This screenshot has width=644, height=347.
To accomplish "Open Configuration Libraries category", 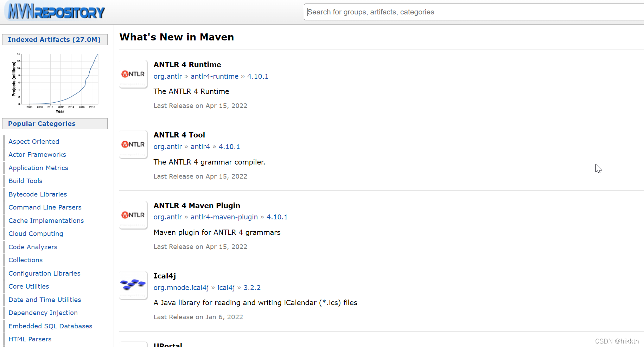I will pos(44,273).
